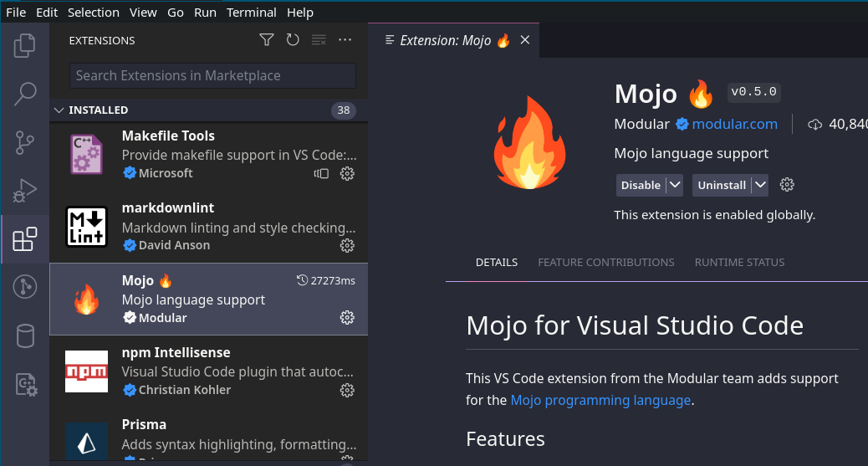This screenshot has height=466, width=868.
Task: Select the npm Intellisense extension
Action: (x=209, y=371)
